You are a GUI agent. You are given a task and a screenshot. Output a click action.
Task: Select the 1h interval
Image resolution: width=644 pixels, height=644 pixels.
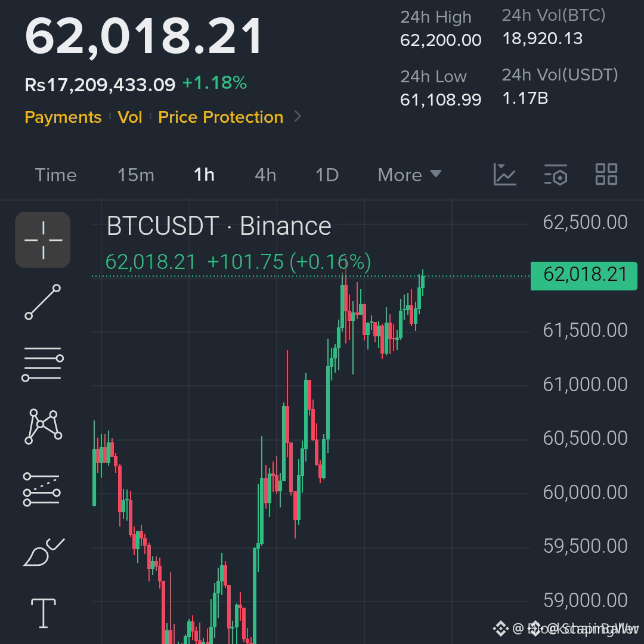204,175
